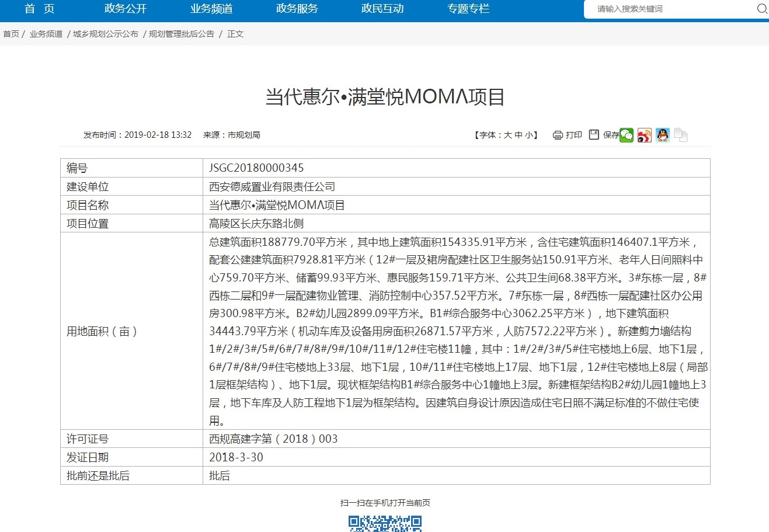
Task: Set font size to large (大)
Action: point(507,135)
